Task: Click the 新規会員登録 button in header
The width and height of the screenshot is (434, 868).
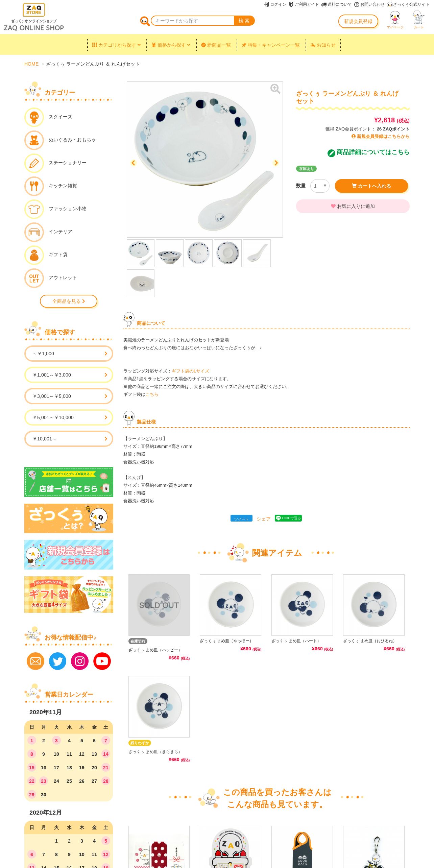Action: (358, 21)
